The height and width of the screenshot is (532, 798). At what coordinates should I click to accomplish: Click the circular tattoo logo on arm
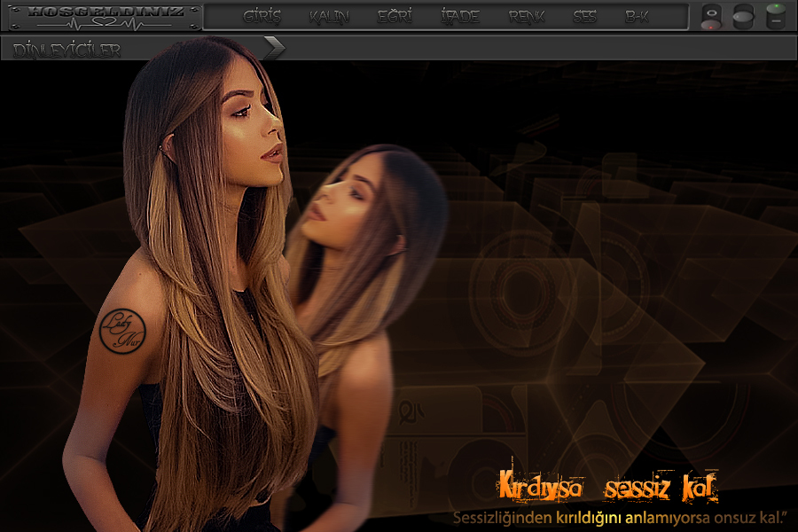[121, 329]
